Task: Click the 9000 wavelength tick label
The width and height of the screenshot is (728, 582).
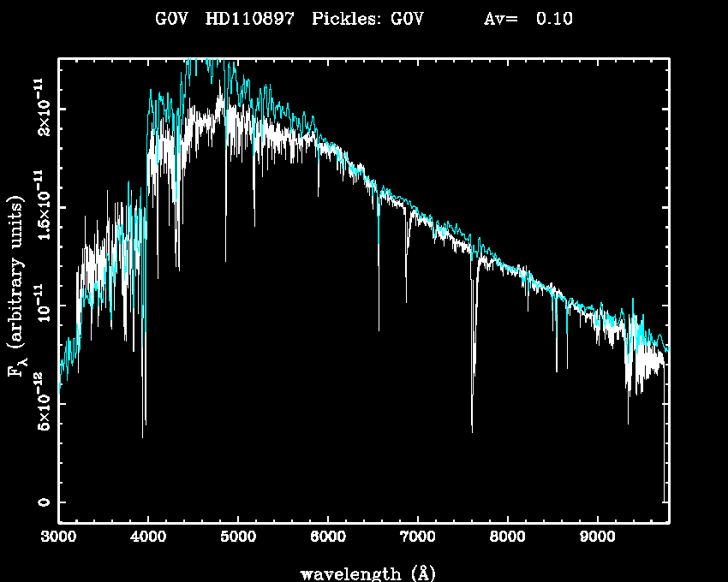Action: [x=597, y=538]
